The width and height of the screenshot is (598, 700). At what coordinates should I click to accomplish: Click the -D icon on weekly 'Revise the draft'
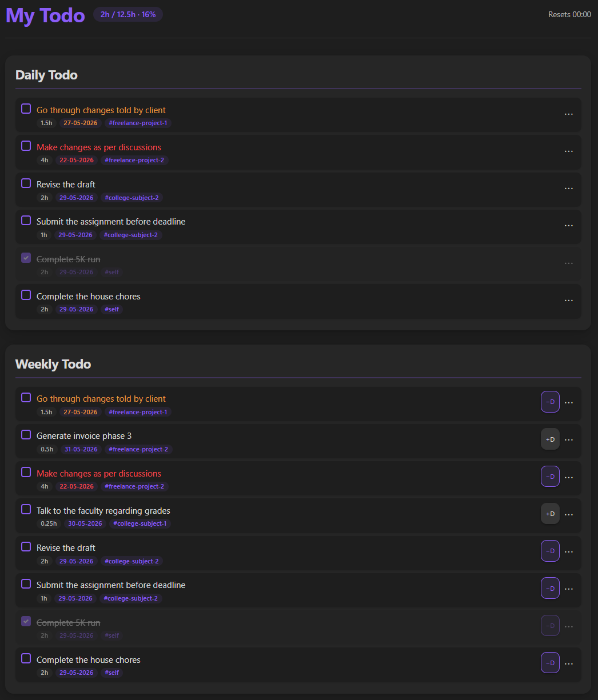point(550,551)
